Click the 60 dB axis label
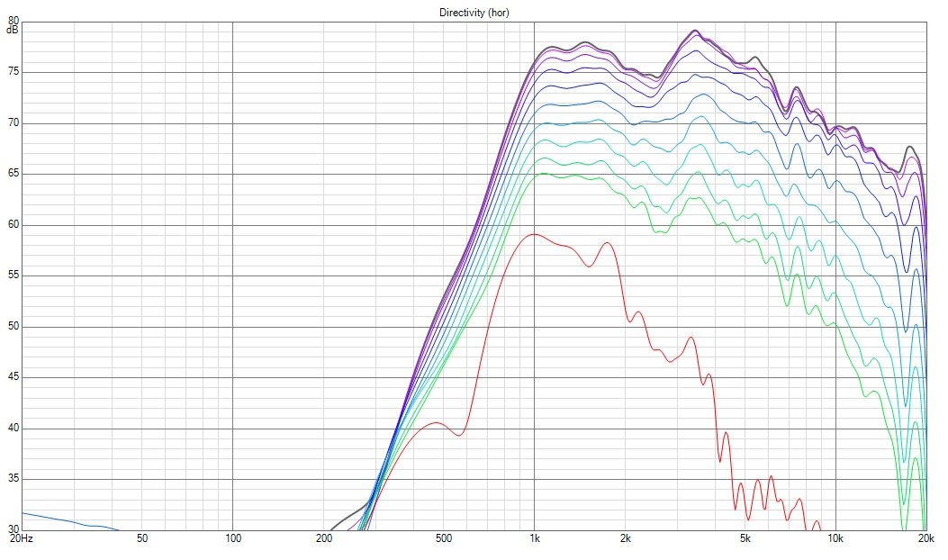Screen dimensions: 948x560 (x=14, y=224)
